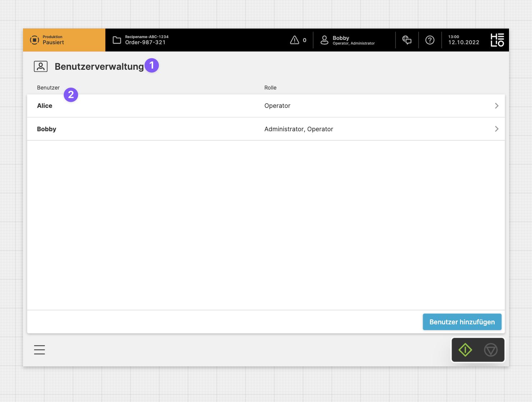
Task: Expand Alice's row with the chevron
Action: tap(496, 106)
